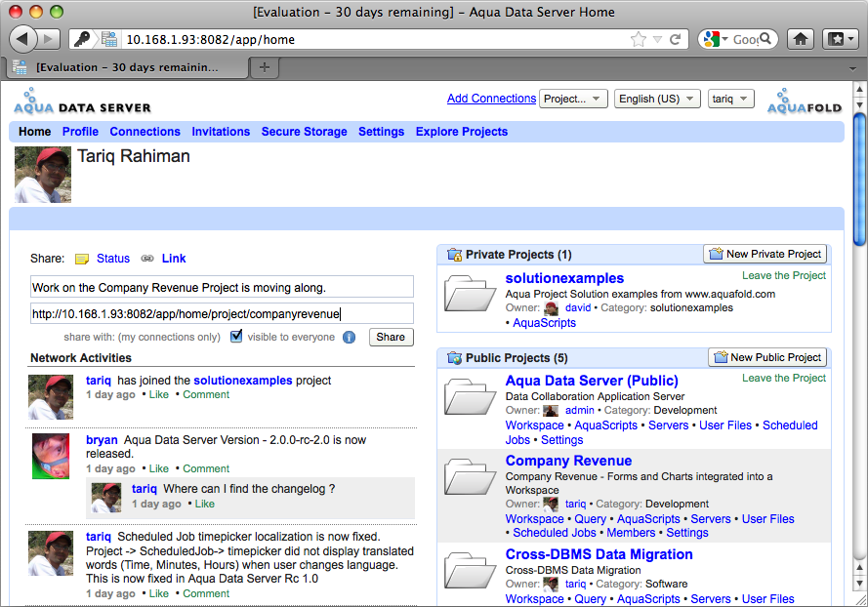This screenshot has height=607, width=868.
Task: Open AquaScripts link under solutionexamples
Action: pyautogui.click(x=544, y=323)
